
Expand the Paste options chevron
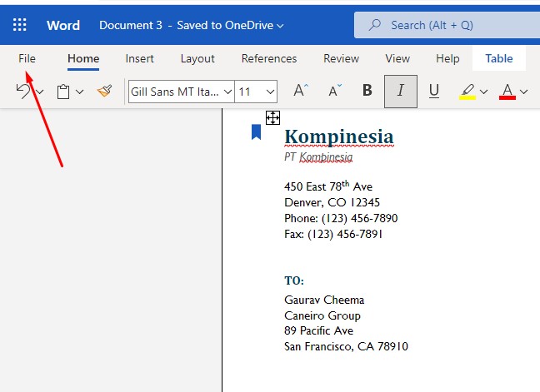(79, 92)
